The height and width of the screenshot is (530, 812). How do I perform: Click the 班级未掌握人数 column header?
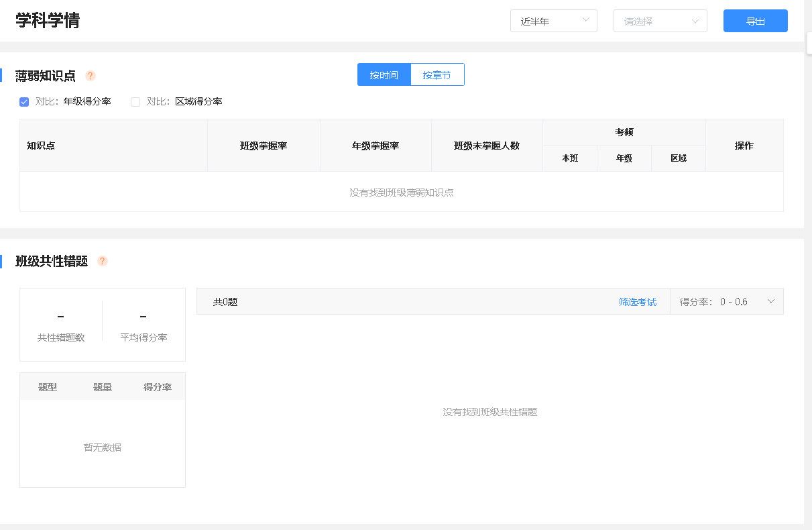(487, 146)
